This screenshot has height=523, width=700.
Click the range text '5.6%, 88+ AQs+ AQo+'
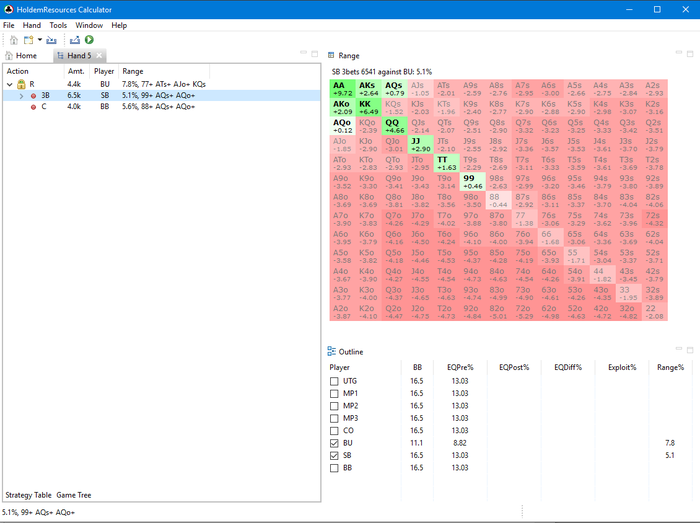[158, 107]
